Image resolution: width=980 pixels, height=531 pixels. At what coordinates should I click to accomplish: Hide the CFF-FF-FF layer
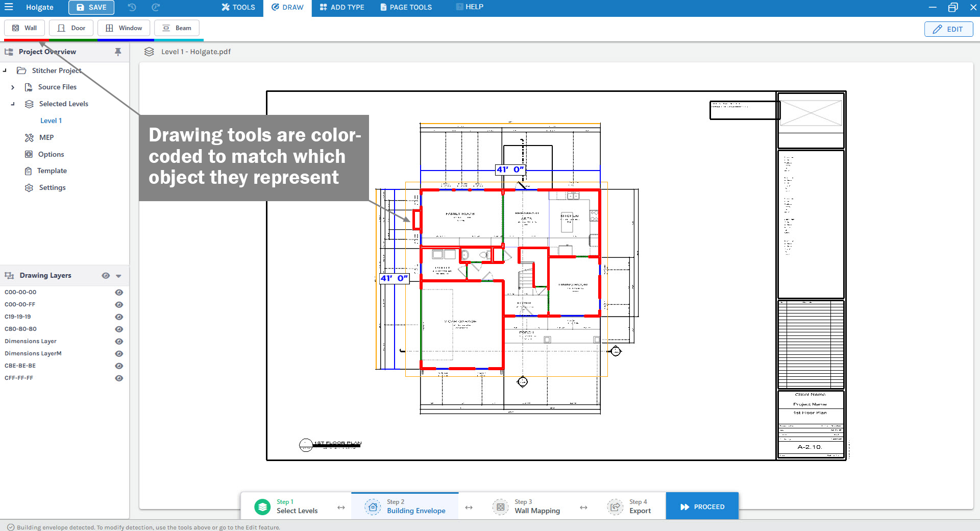pyautogui.click(x=119, y=378)
